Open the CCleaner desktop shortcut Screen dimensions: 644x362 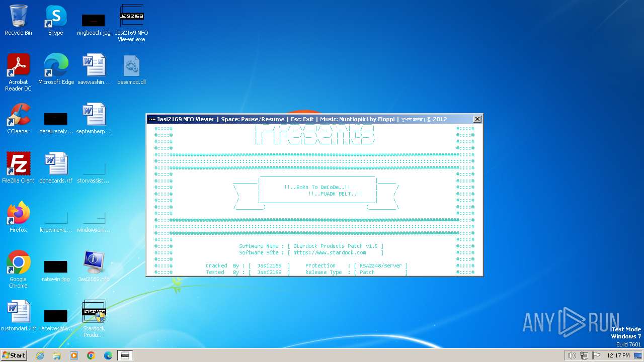coord(18,119)
